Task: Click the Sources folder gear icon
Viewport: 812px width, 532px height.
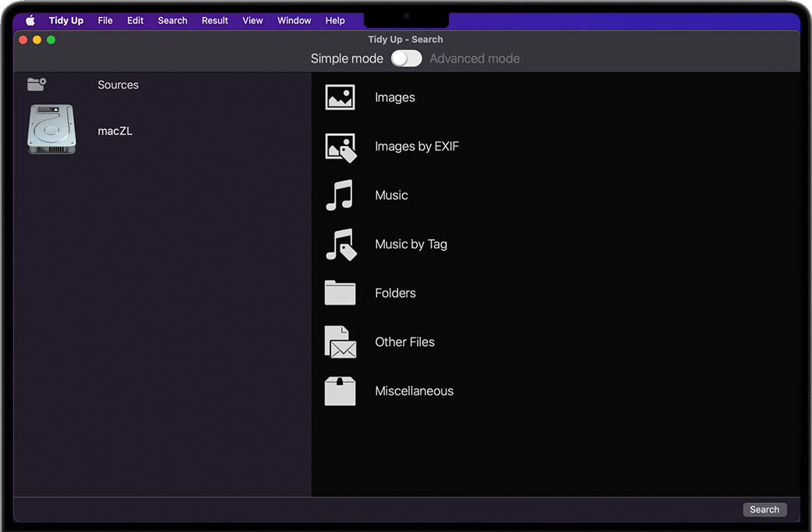Action: point(37,84)
